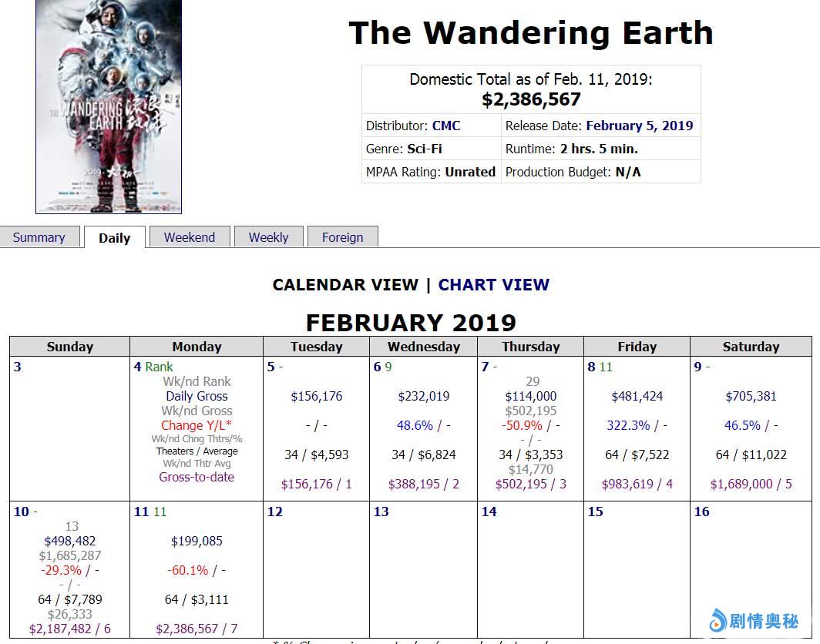Click the Calendar View label
Image resolution: width=820 pixels, height=644 pixels.
tap(345, 284)
